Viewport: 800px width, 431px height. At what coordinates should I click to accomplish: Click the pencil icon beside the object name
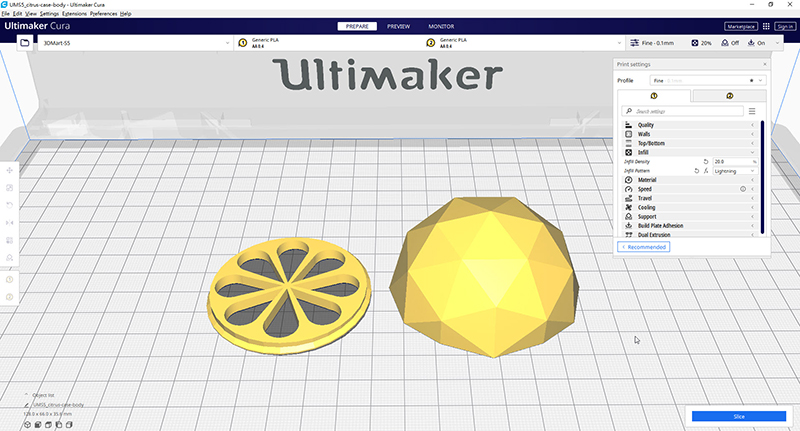tap(27, 405)
